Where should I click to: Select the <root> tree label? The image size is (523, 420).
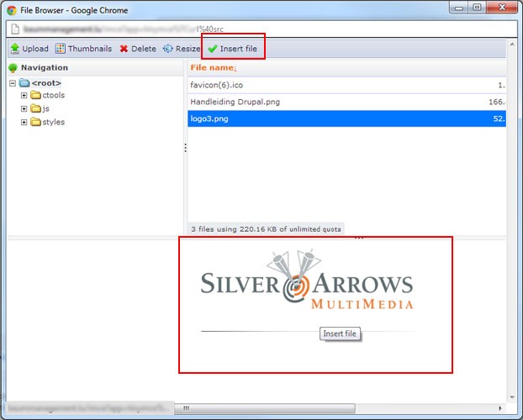point(46,83)
